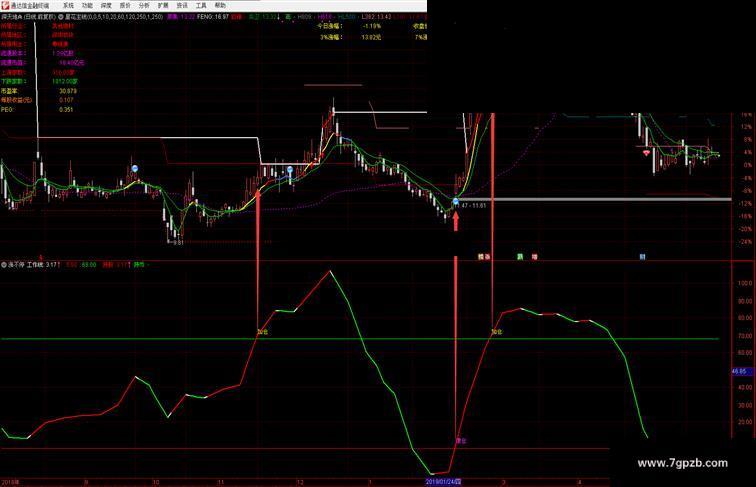Open the 资讯 menu
The width and height of the screenshot is (756, 487).
[182, 5]
